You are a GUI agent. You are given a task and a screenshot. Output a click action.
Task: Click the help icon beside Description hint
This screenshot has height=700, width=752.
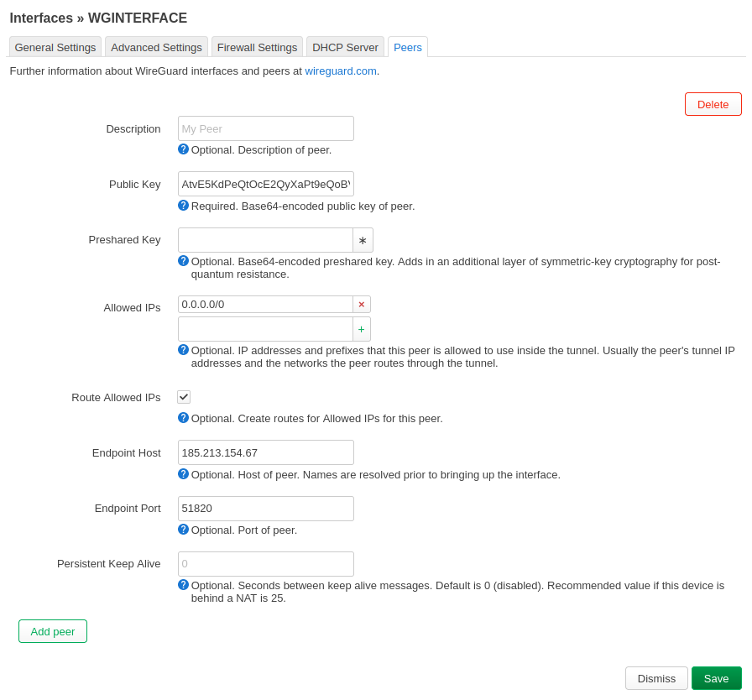(183, 149)
